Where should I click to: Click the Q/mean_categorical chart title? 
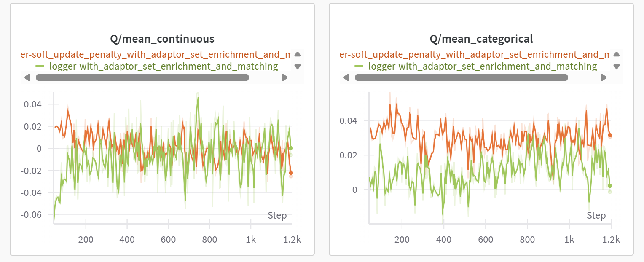pyautogui.click(x=481, y=39)
